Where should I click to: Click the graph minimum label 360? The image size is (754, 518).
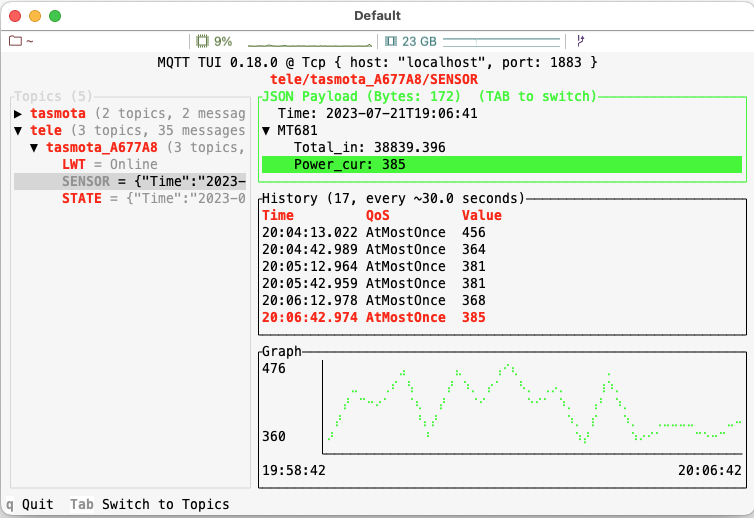click(x=274, y=436)
